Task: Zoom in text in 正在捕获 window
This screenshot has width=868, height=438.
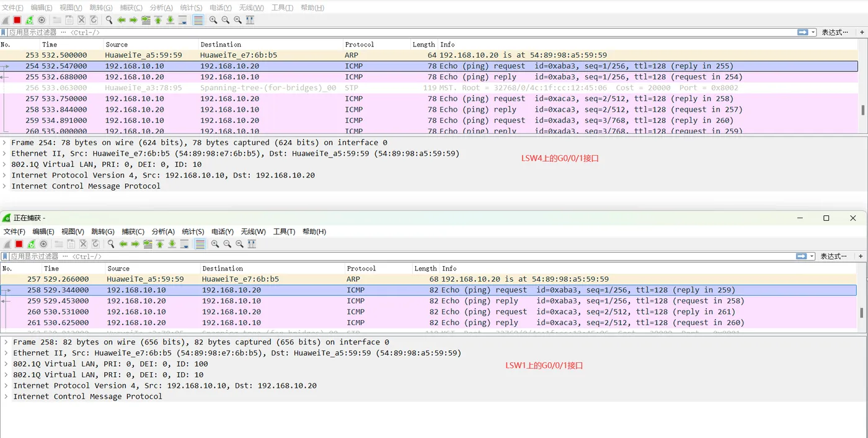Action: click(x=215, y=244)
